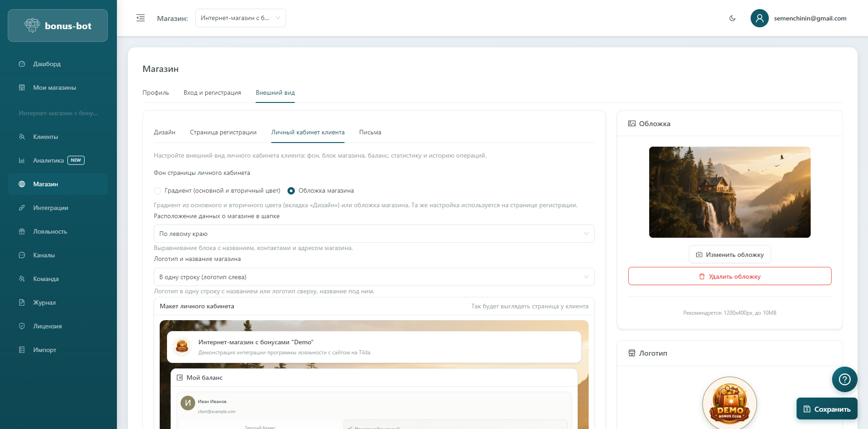Open Аналитика in the sidebar
The height and width of the screenshot is (429, 868).
(48, 160)
